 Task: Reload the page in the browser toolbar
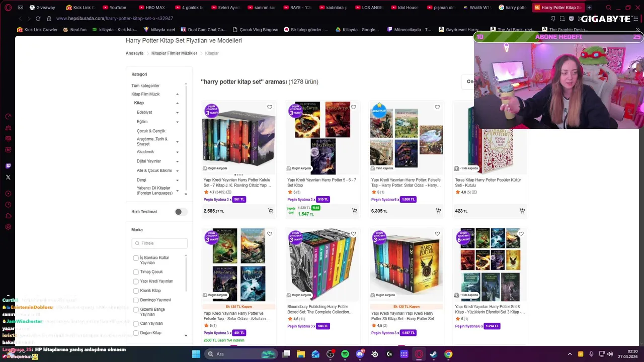[x=38, y=19]
